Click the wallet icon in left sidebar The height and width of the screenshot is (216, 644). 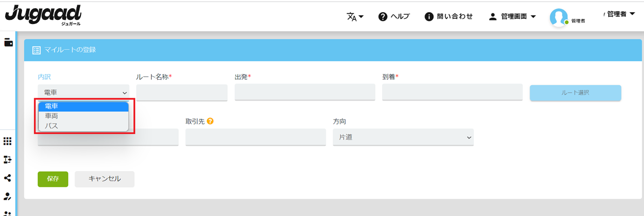pos(8,43)
